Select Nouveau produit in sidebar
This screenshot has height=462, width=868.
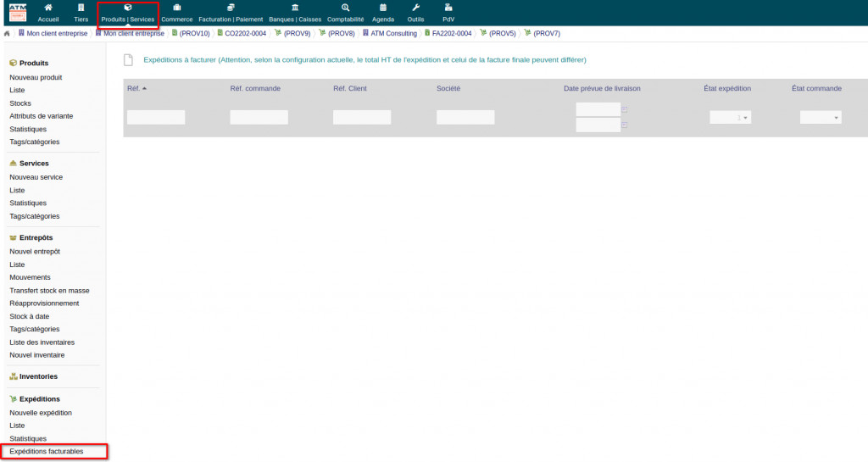click(36, 77)
